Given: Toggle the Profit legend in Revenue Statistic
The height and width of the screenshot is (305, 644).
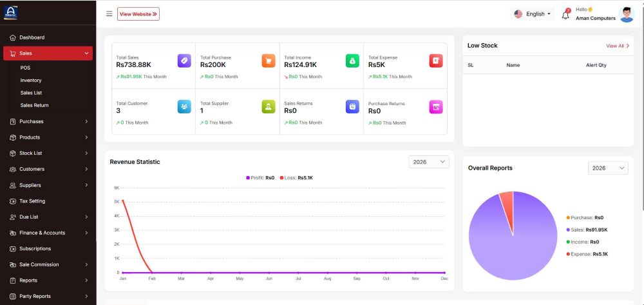Looking at the screenshot, I should 260,178.
